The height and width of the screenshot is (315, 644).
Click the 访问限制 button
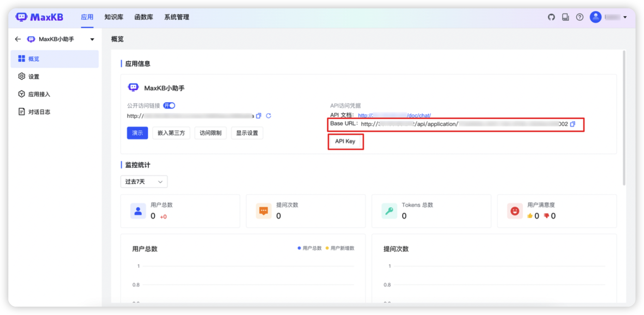click(x=210, y=133)
